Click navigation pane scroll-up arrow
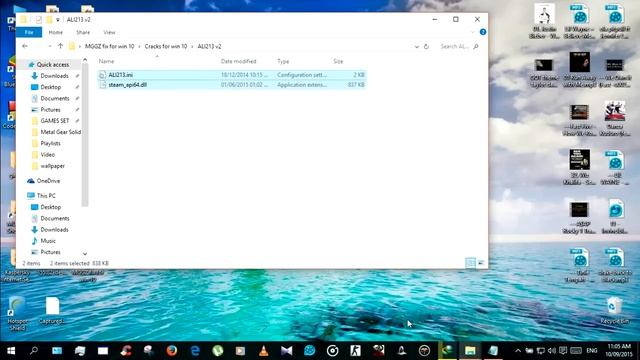The height and width of the screenshot is (360, 640). 85,60
